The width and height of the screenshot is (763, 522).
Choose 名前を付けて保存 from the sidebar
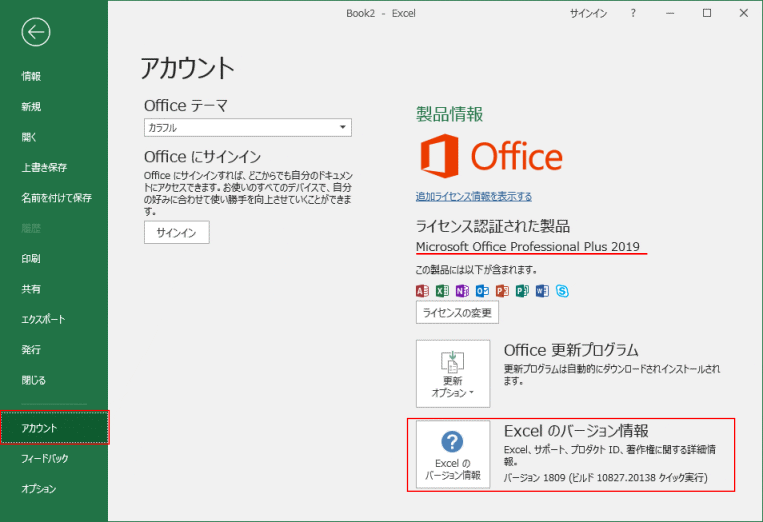point(56,198)
